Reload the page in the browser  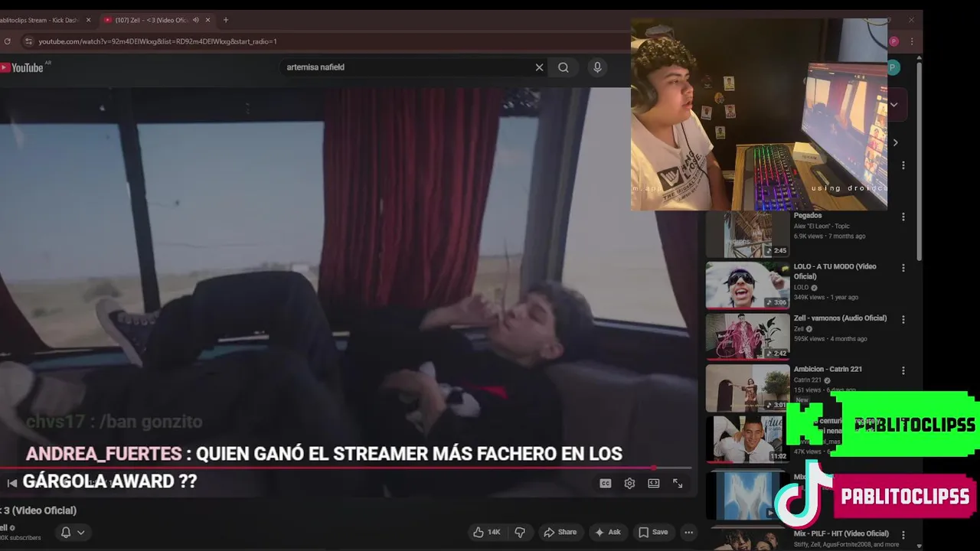pos(7,41)
